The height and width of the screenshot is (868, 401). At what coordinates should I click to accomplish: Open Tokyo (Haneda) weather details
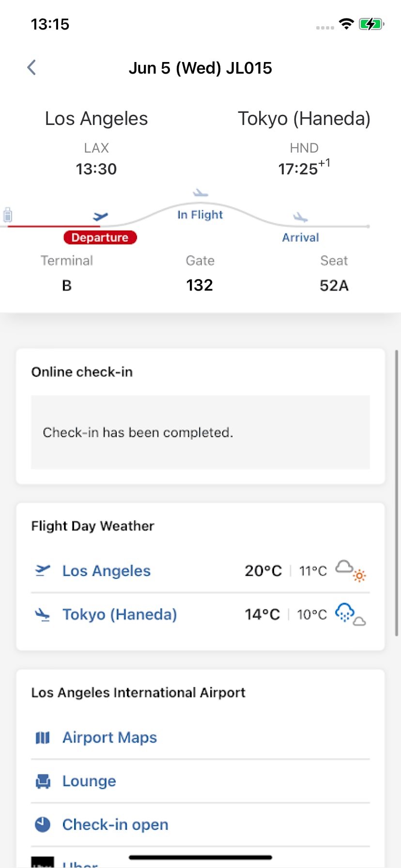[x=120, y=614]
